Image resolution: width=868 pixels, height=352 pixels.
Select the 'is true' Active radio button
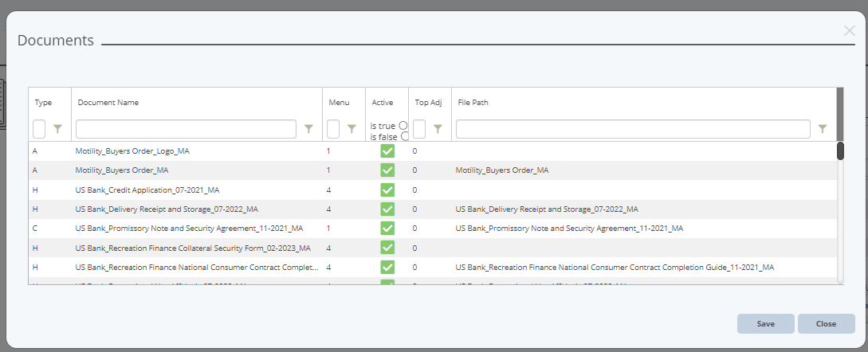point(403,125)
